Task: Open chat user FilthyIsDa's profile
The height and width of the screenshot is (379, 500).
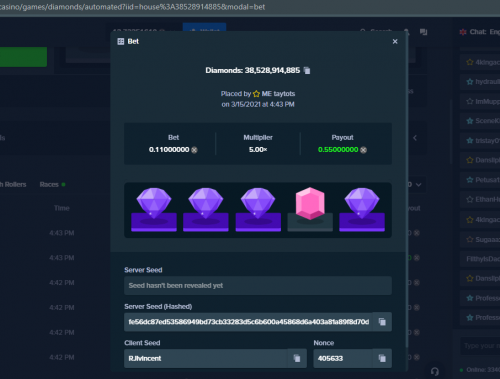Action: pyautogui.click(x=483, y=259)
